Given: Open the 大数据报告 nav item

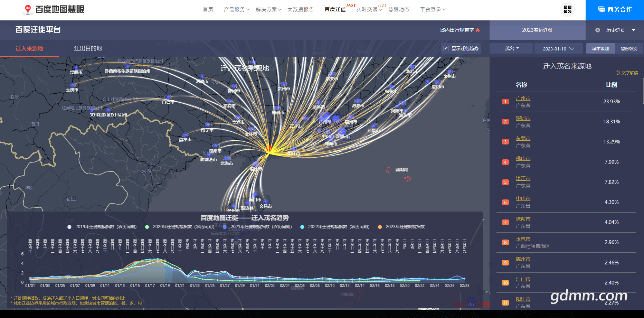Looking at the screenshot, I should (x=301, y=10).
